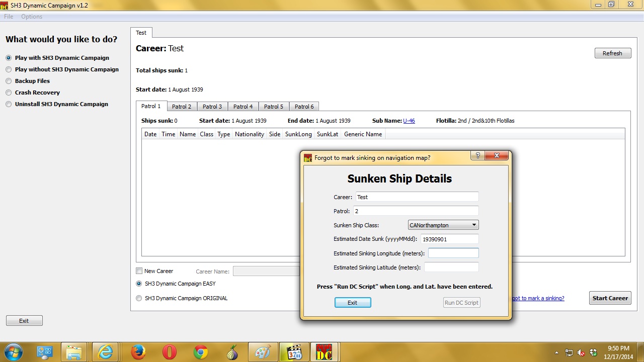Click the network status tray icon
Screen dimensions: 644x362
(569, 352)
